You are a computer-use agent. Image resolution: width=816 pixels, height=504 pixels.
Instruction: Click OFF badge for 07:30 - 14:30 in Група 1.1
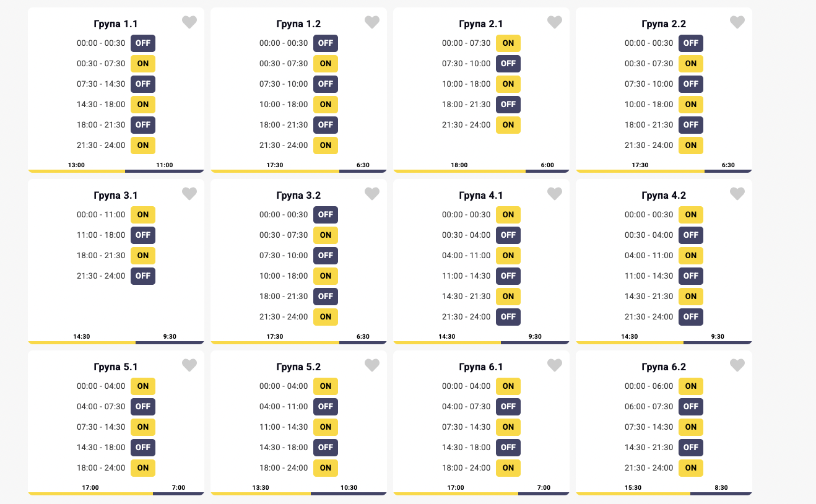143,84
